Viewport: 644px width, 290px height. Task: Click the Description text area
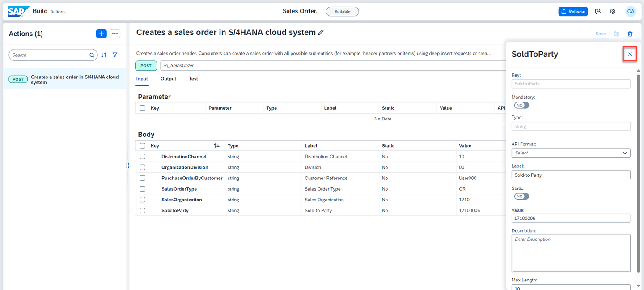[571, 253]
